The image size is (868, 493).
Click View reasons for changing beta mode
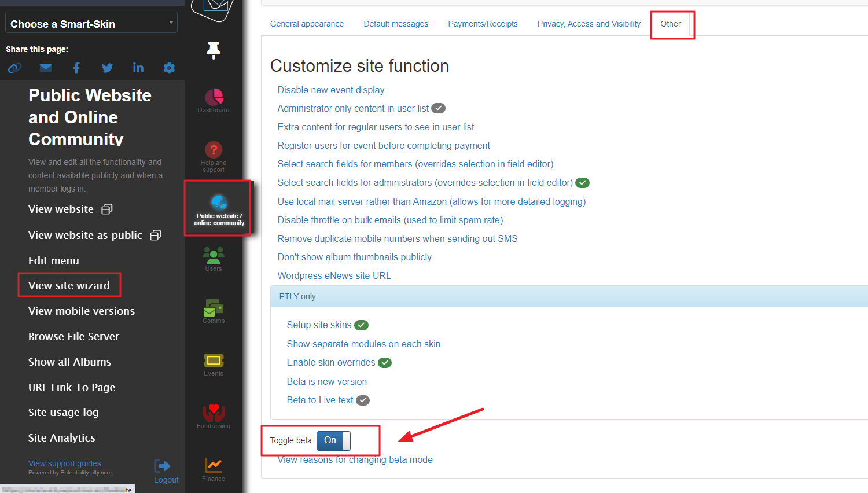coord(355,460)
